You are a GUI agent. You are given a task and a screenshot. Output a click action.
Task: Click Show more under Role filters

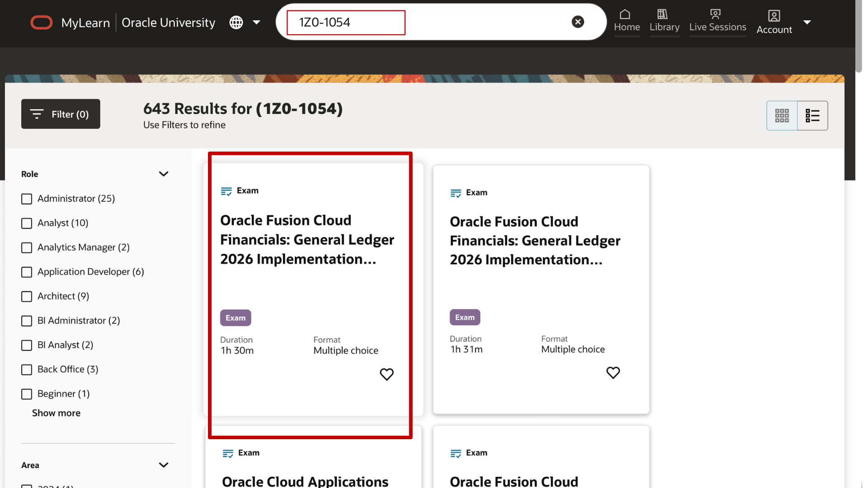coord(56,413)
